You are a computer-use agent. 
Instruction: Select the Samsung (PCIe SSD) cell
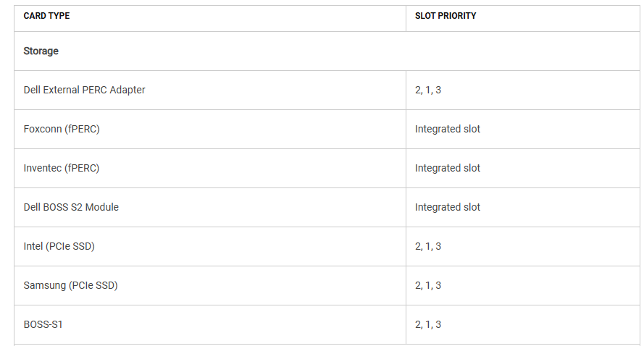70,286
